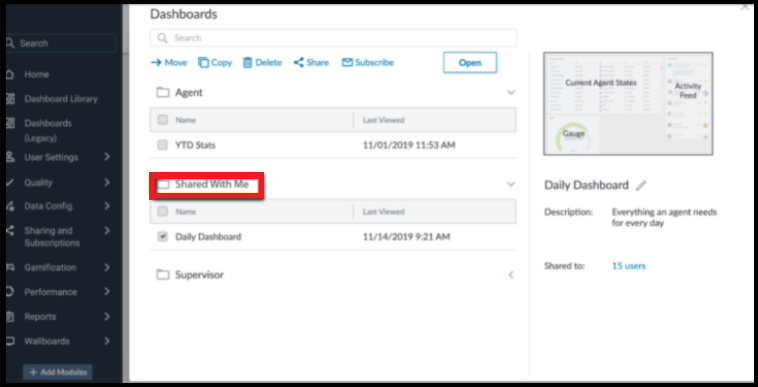Image resolution: width=758 pixels, height=387 pixels.
Task: Click the Copy icon
Action: tap(204, 62)
